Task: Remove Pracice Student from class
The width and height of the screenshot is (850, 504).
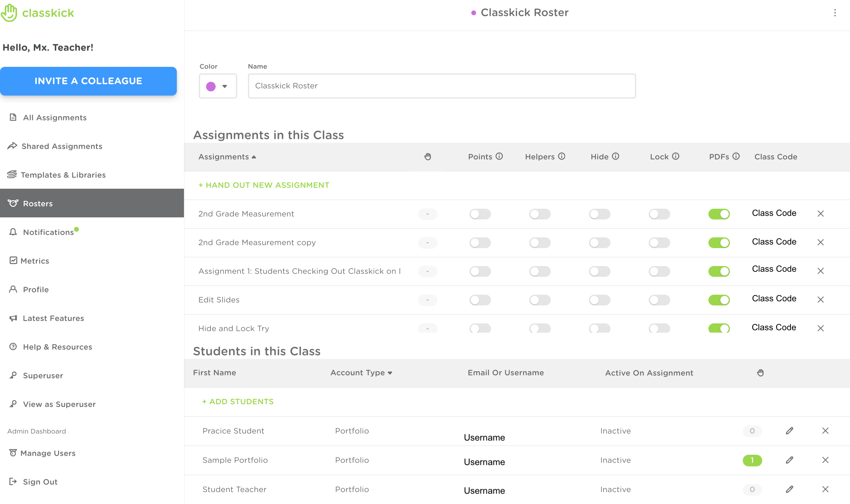Action: pyautogui.click(x=825, y=431)
